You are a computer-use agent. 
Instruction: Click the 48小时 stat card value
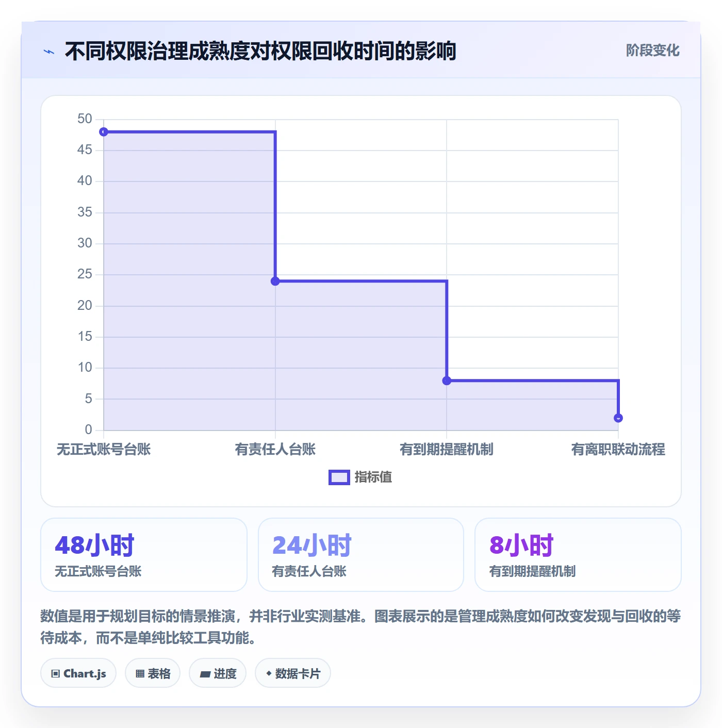pos(95,545)
